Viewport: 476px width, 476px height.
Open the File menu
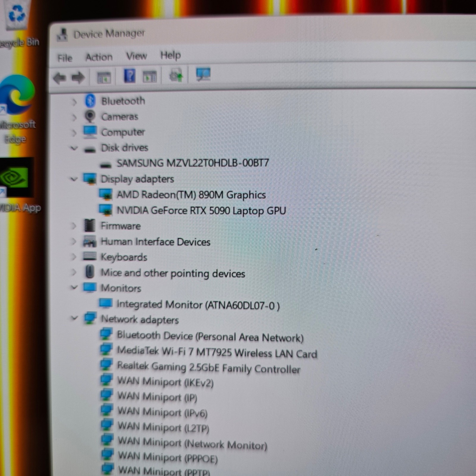pos(65,58)
